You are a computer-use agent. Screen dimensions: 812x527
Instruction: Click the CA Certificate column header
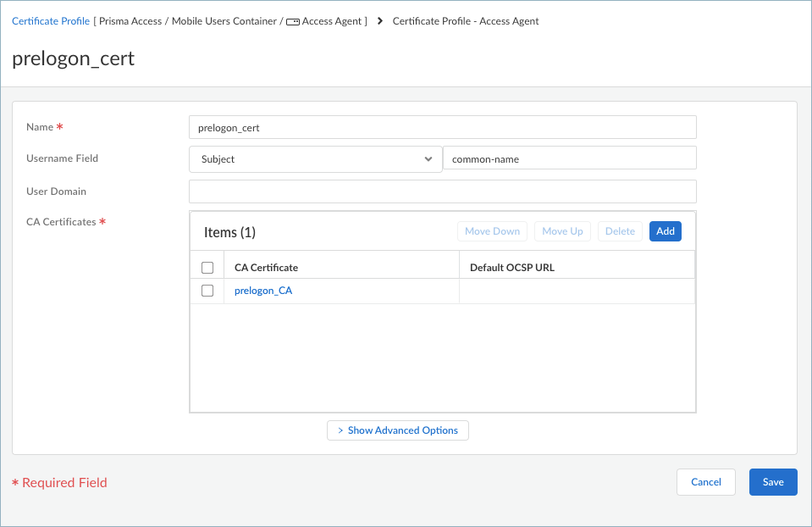tap(266, 268)
